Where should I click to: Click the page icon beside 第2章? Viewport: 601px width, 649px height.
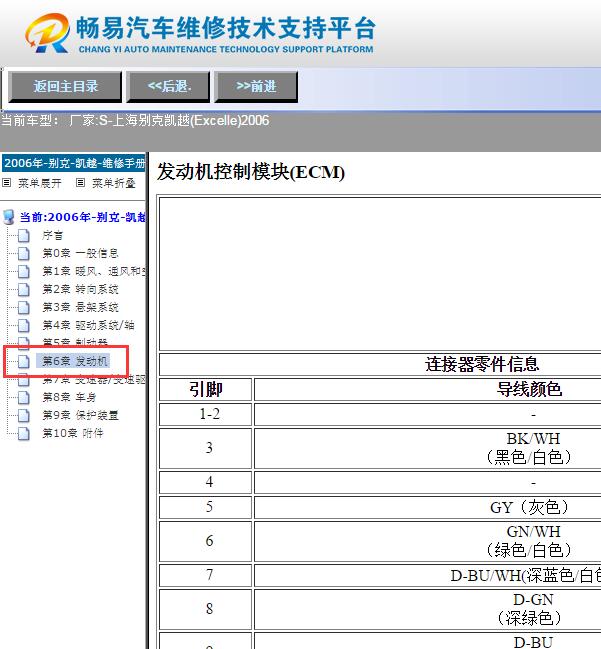coord(24,289)
